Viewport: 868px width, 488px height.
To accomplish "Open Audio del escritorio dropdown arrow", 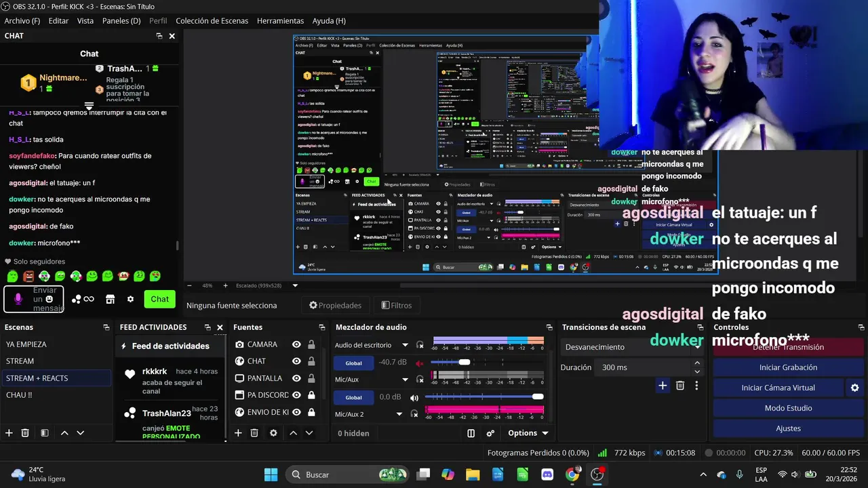I will [x=405, y=345].
